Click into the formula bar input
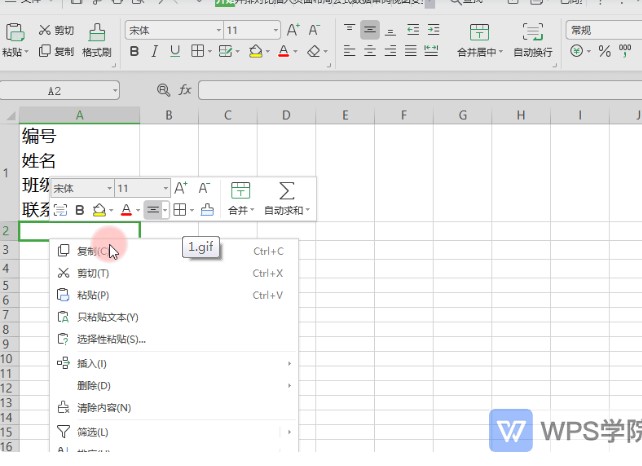Image resolution: width=642 pixels, height=466 pixels. [x=420, y=90]
